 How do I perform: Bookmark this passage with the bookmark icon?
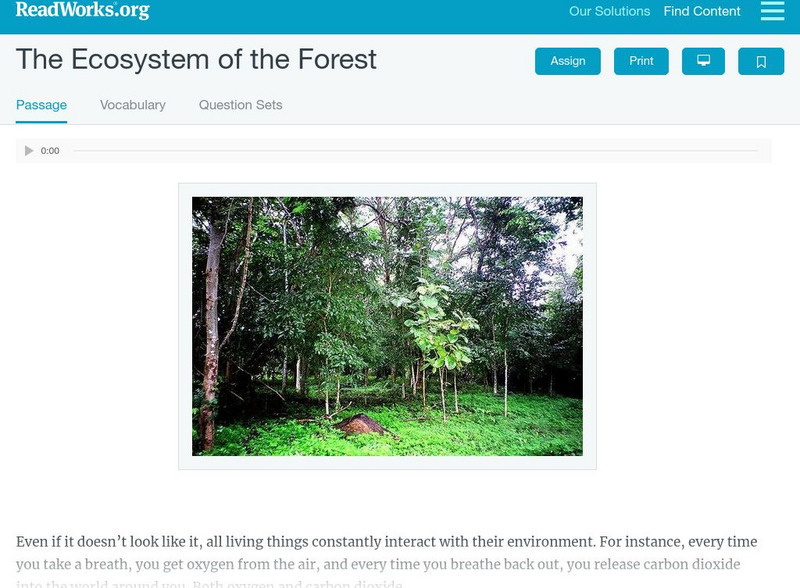[x=761, y=61]
